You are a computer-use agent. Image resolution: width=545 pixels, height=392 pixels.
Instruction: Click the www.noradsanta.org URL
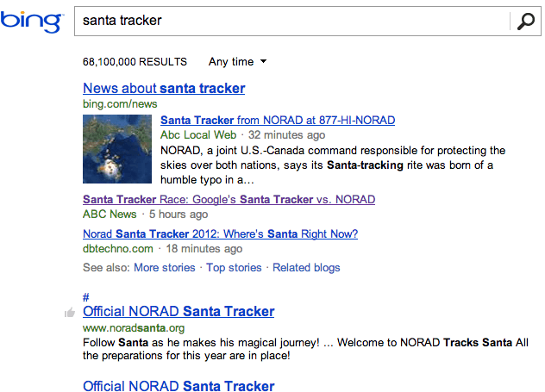point(134,327)
